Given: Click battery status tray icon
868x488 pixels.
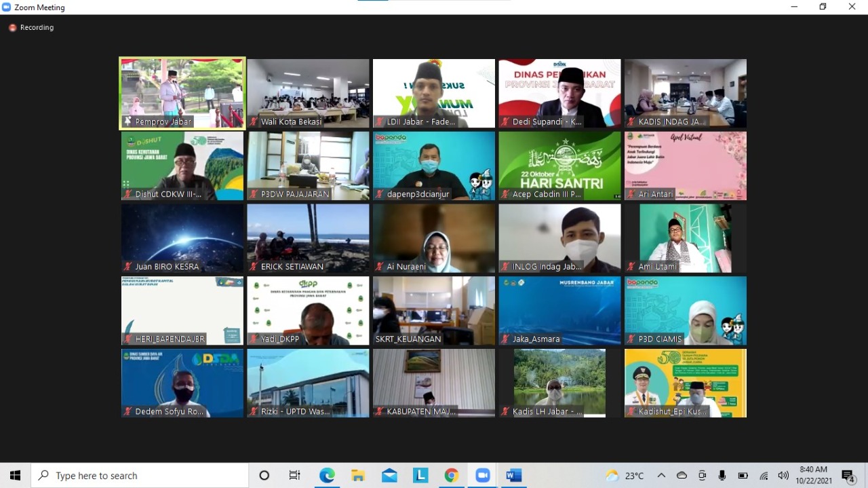Looking at the screenshot, I should click(x=743, y=475).
